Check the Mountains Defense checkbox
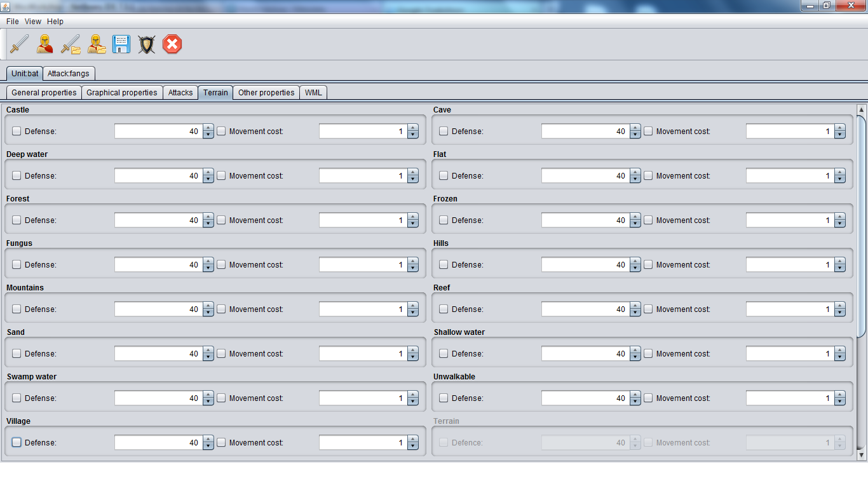The height and width of the screenshot is (488, 868). (x=17, y=309)
